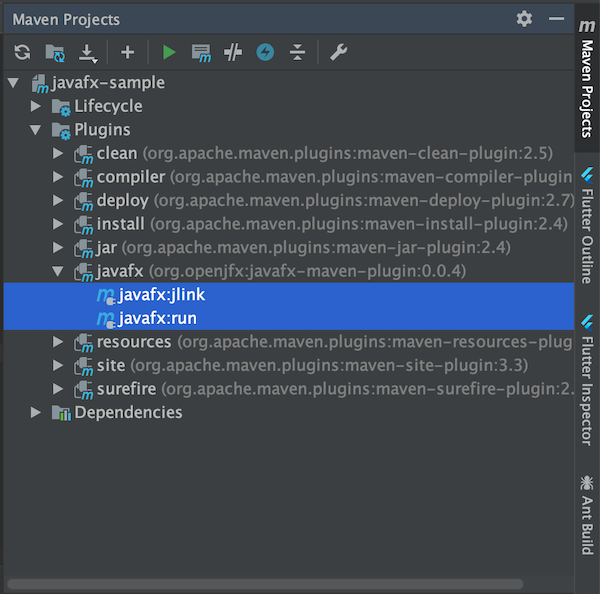Click javafx:jlink goal m icon

tap(106, 296)
